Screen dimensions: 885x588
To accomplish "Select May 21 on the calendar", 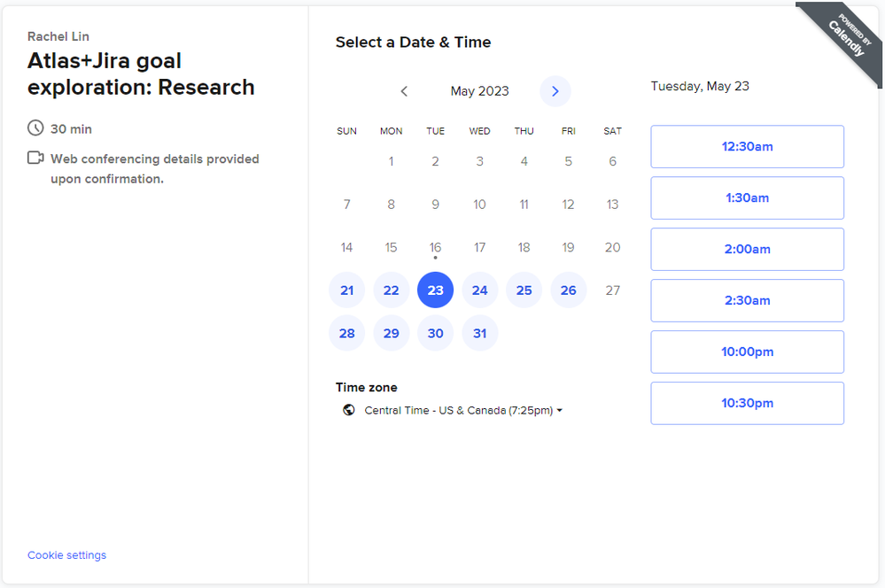I will pos(346,290).
